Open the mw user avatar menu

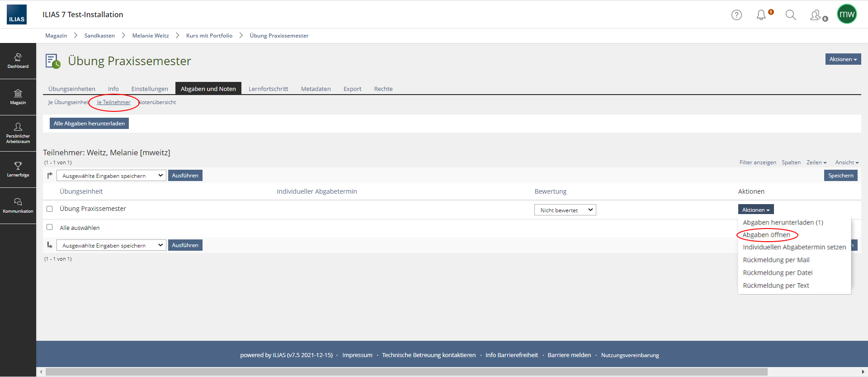tap(846, 14)
